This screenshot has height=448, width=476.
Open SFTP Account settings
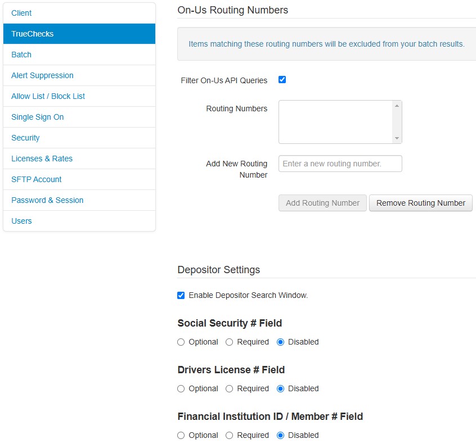click(x=79, y=179)
